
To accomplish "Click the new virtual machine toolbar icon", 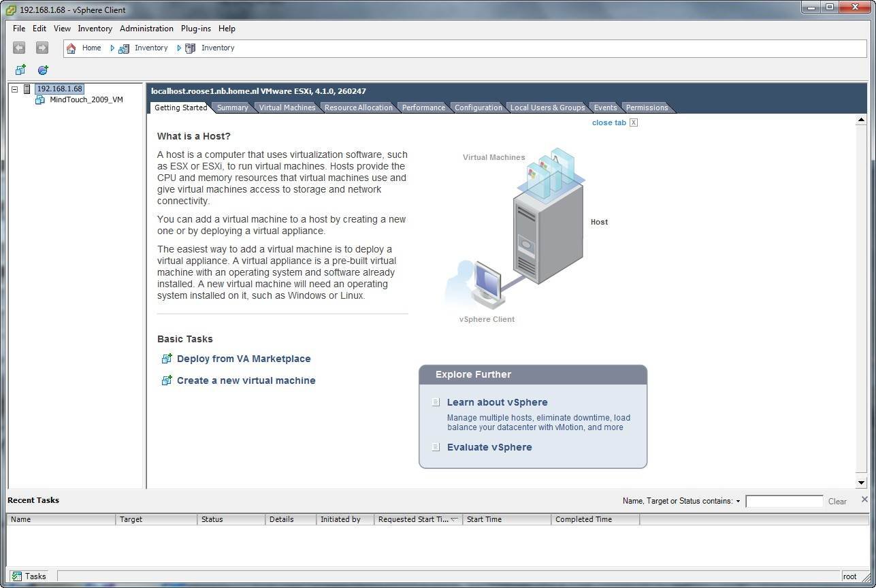I will pyautogui.click(x=20, y=70).
